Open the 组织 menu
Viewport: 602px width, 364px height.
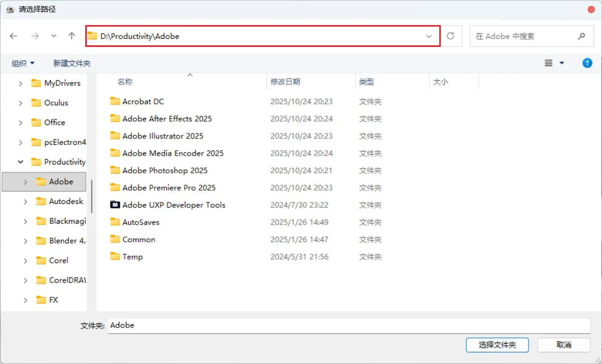tap(22, 63)
